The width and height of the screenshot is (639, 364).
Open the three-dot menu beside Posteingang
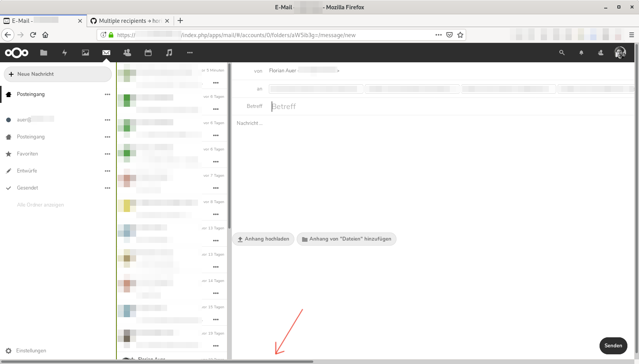[108, 94]
